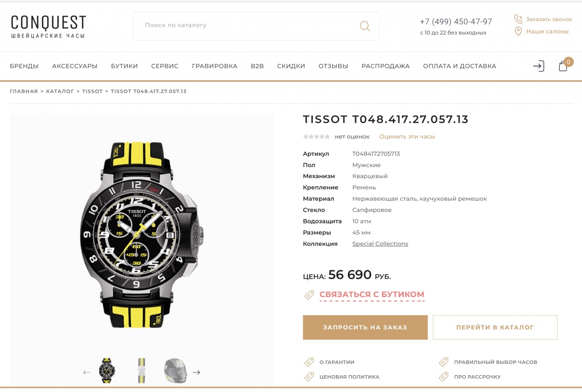Rate the watch using the star rating
This screenshot has width=582, height=392.
(316, 137)
